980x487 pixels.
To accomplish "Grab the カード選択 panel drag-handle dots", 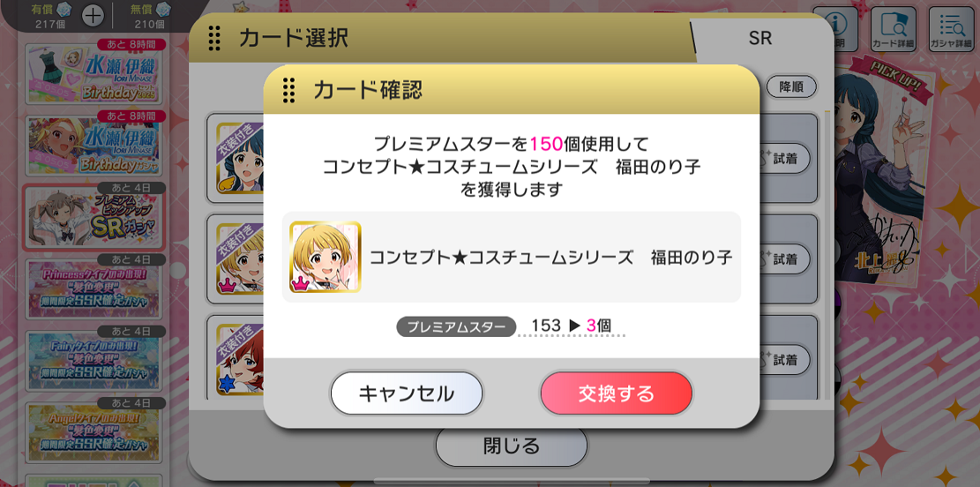I will click(x=213, y=38).
